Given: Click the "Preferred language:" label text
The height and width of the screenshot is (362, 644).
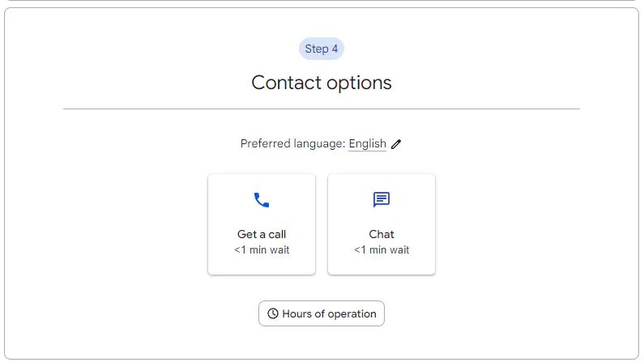Looking at the screenshot, I should (292, 144).
